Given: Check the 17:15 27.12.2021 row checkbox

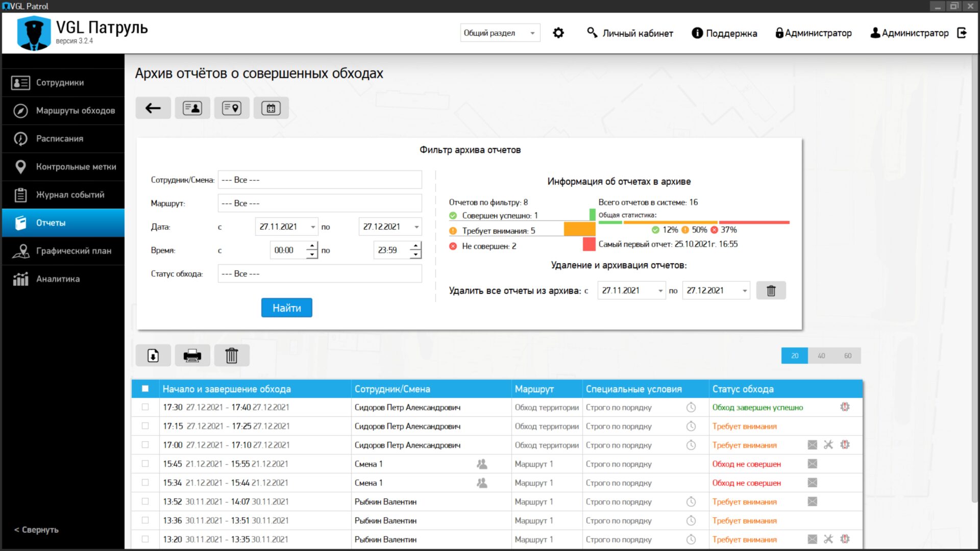Looking at the screenshot, I should (145, 426).
